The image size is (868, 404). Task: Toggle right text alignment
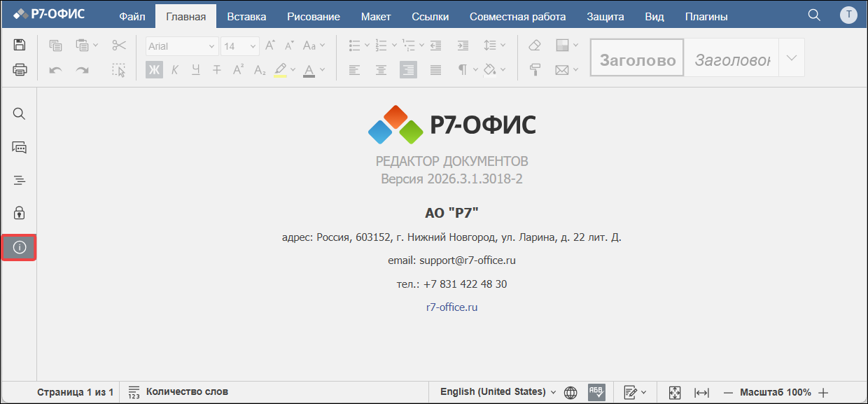pyautogui.click(x=408, y=69)
